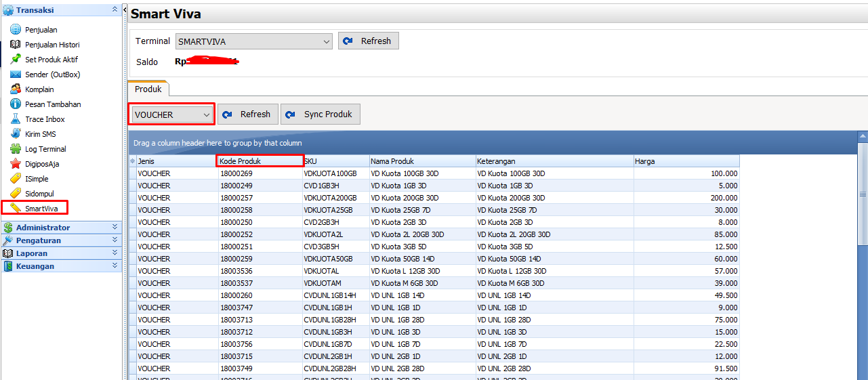Collapse the Transaksi section chevron
Viewport: 868px width, 380px height.
pyautogui.click(x=115, y=10)
